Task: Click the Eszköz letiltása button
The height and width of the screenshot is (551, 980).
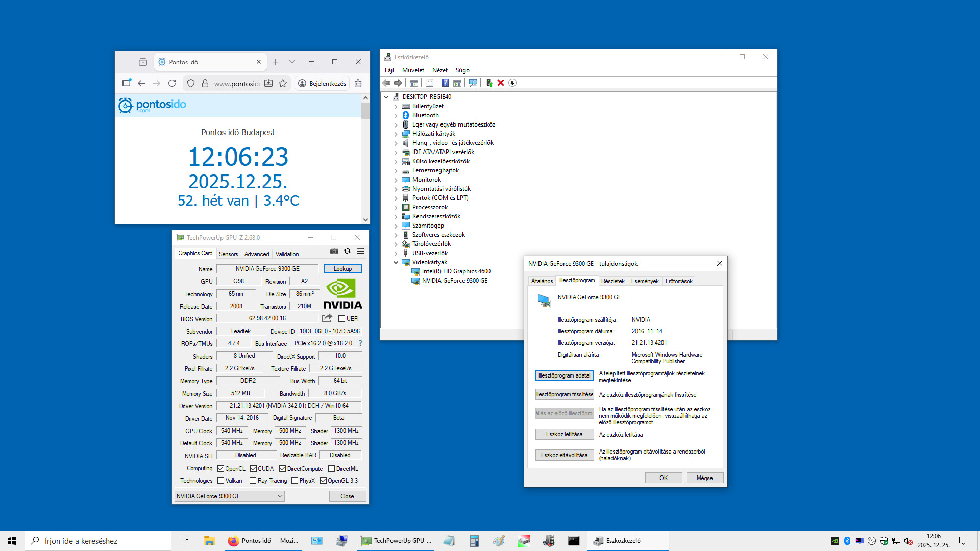Action: click(564, 434)
